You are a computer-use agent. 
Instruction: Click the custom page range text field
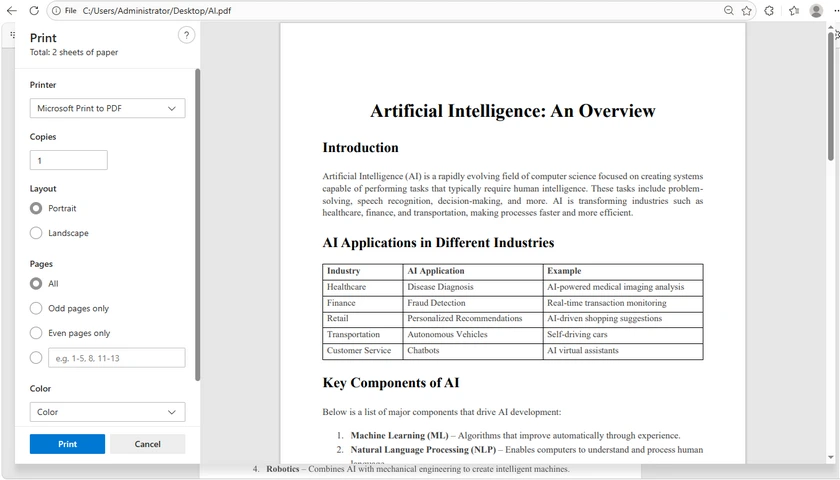117,358
